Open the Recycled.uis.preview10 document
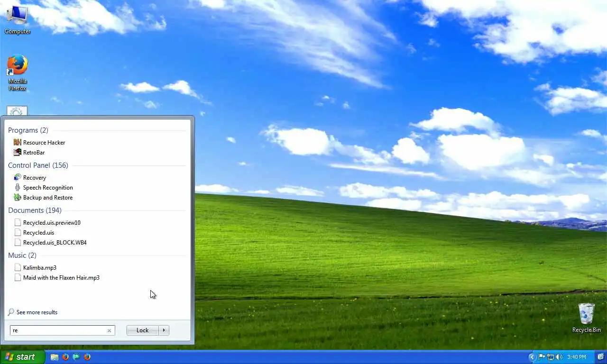This screenshot has height=364, width=607. tap(47, 222)
